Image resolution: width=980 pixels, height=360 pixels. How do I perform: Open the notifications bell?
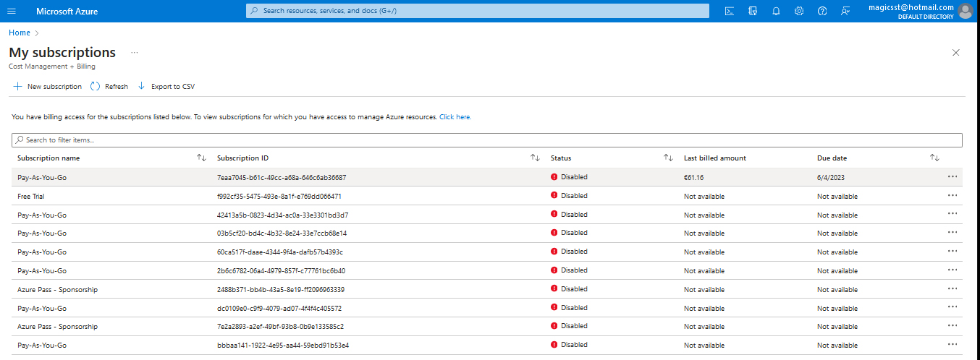(776, 11)
